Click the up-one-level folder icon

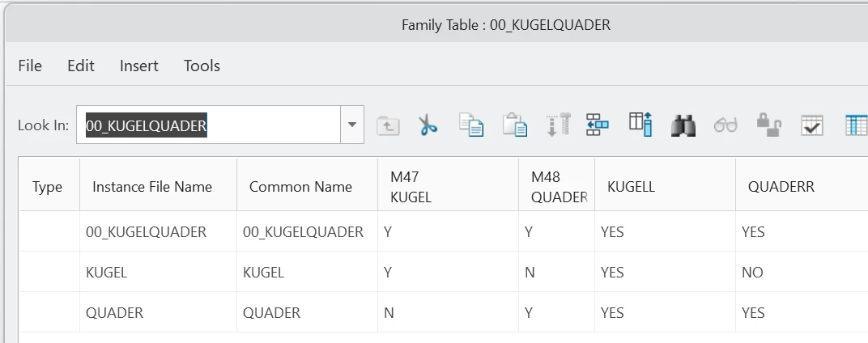(388, 125)
